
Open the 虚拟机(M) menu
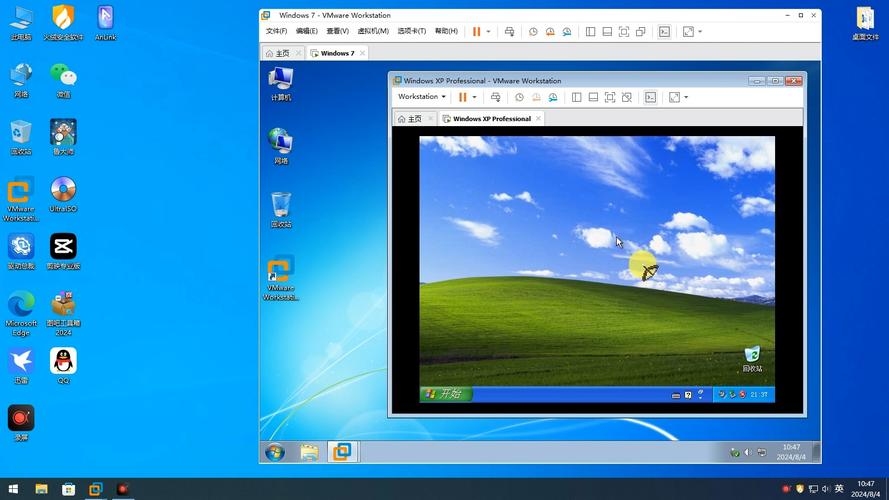[375, 32]
